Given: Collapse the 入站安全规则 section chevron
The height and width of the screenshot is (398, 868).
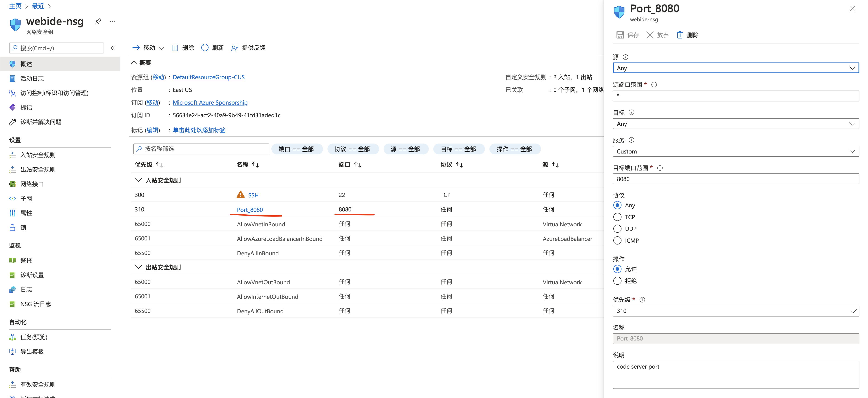Looking at the screenshot, I should 138,180.
